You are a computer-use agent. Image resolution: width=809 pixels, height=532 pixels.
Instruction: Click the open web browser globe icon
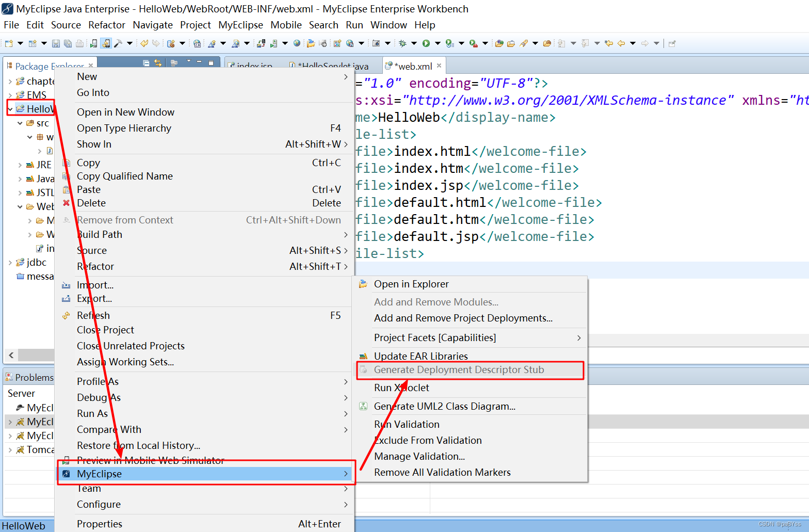pyautogui.click(x=297, y=43)
